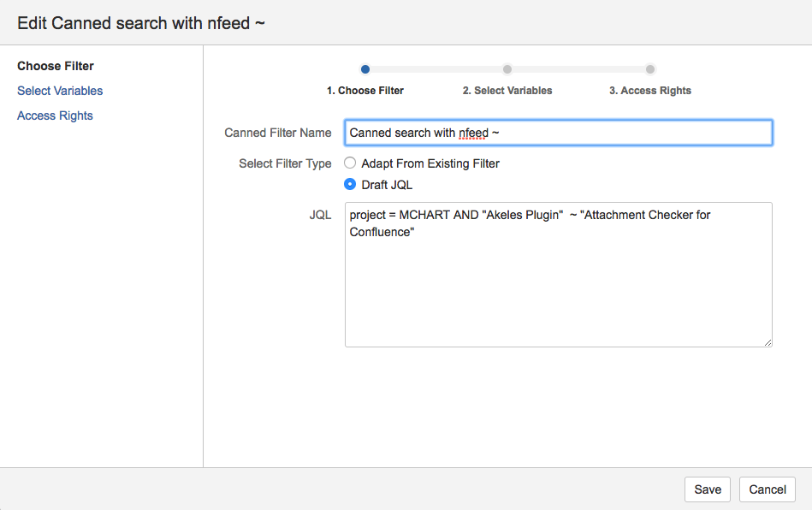Click the progress bar between steps 1 and 2
The width and height of the screenshot is (812, 510).
(x=436, y=68)
